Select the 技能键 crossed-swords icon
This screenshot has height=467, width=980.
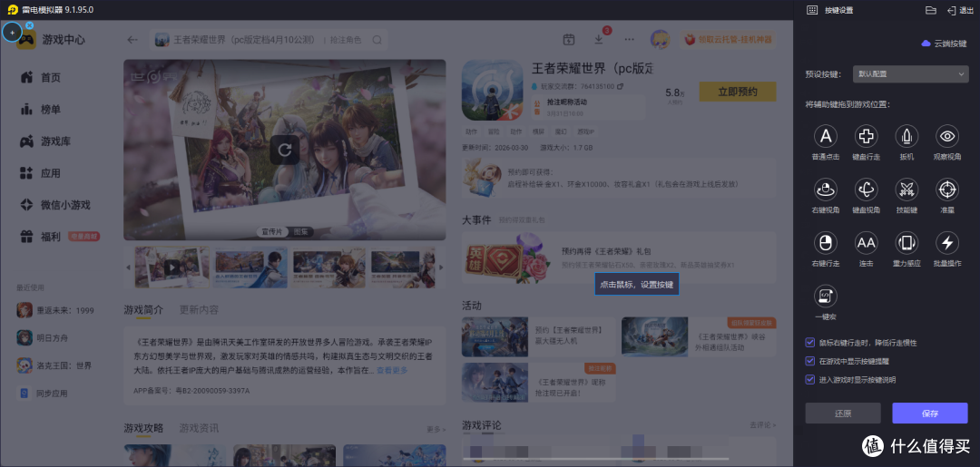906,189
